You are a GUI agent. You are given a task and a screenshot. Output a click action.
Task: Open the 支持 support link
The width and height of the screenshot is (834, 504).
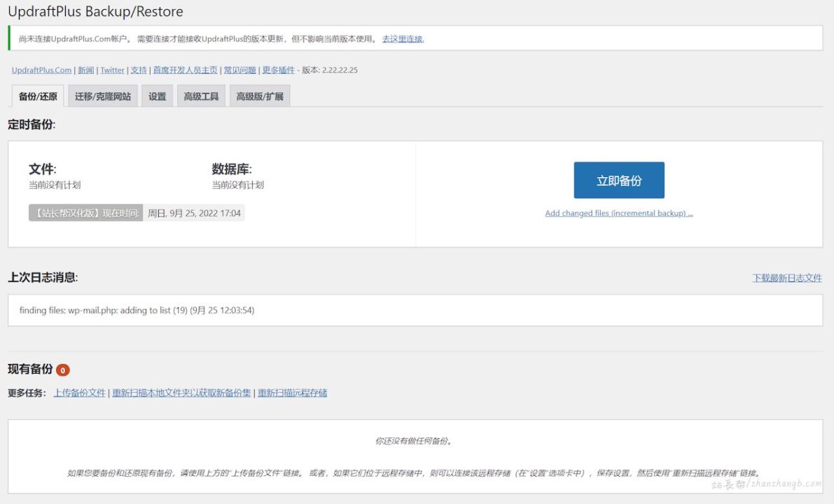click(x=138, y=70)
